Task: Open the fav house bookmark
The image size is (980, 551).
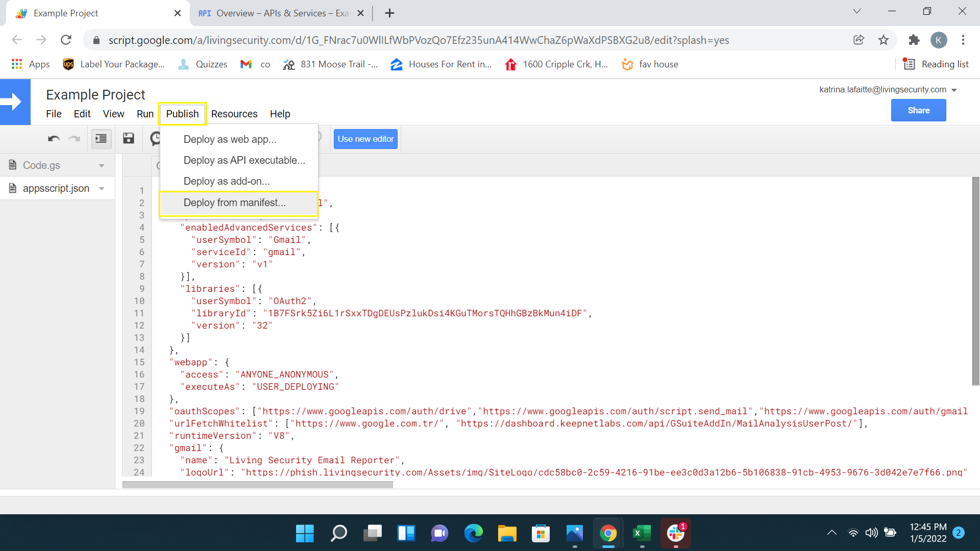Action: [x=650, y=64]
